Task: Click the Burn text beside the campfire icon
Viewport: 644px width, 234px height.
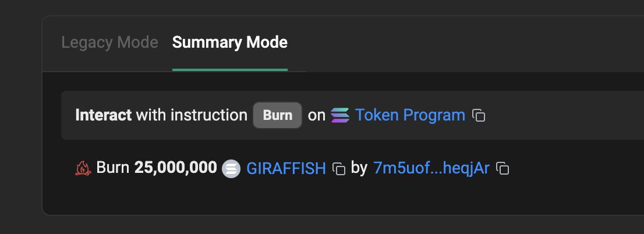Action: click(112, 168)
